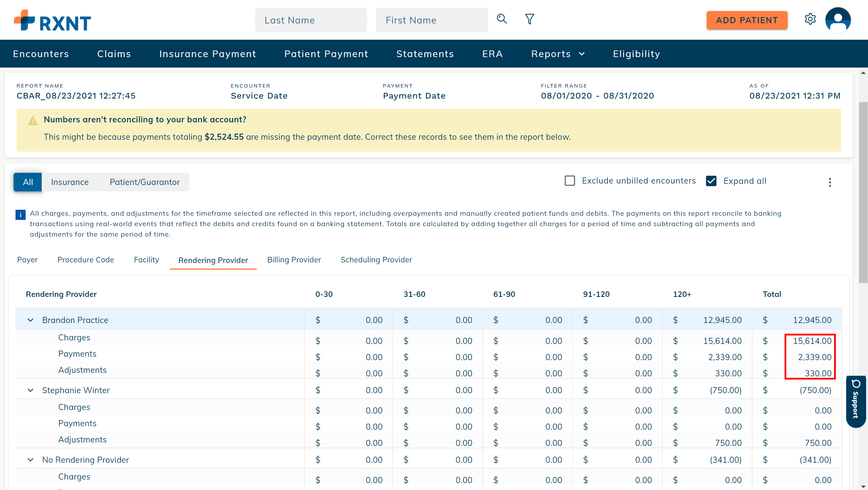Open the Reports dropdown menu
The width and height of the screenshot is (868, 490).
[x=558, y=54]
